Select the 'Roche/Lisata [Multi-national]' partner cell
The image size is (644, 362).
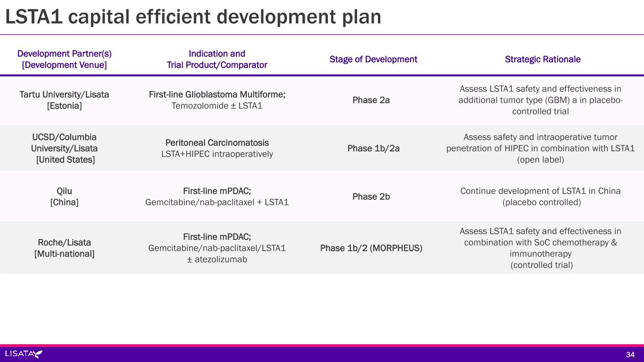click(x=64, y=248)
